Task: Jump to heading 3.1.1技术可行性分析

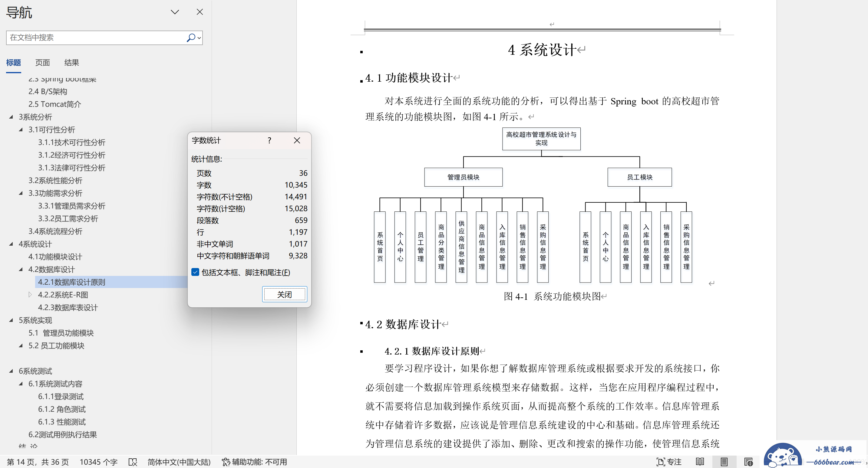Action: (71, 142)
